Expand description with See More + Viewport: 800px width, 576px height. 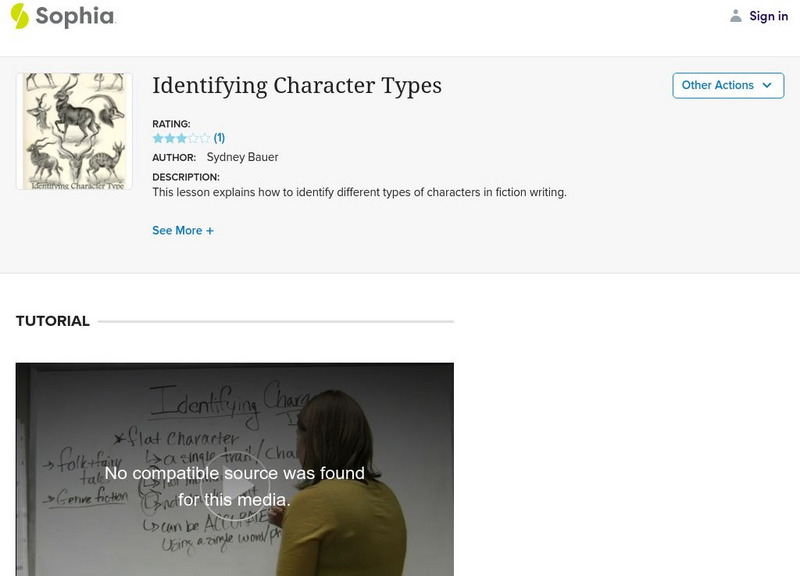point(183,231)
